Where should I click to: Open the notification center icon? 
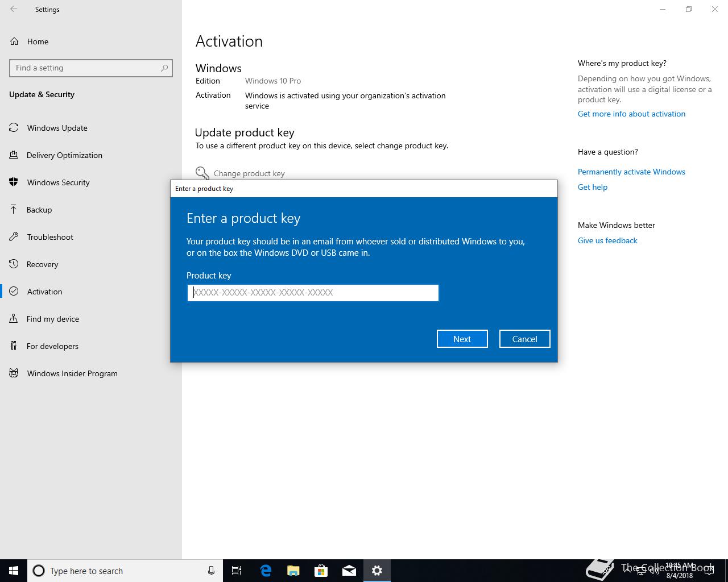(x=709, y=571)
